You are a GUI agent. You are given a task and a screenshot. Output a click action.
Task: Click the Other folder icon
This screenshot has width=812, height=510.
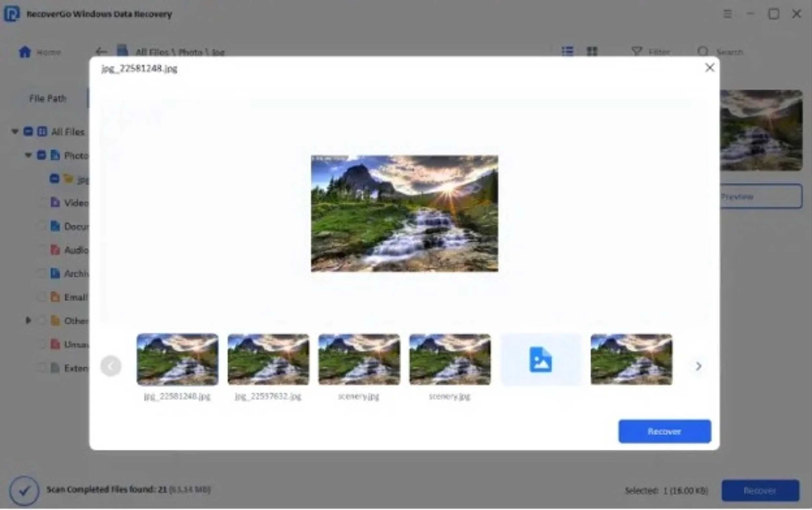click(x=55, y=320)
